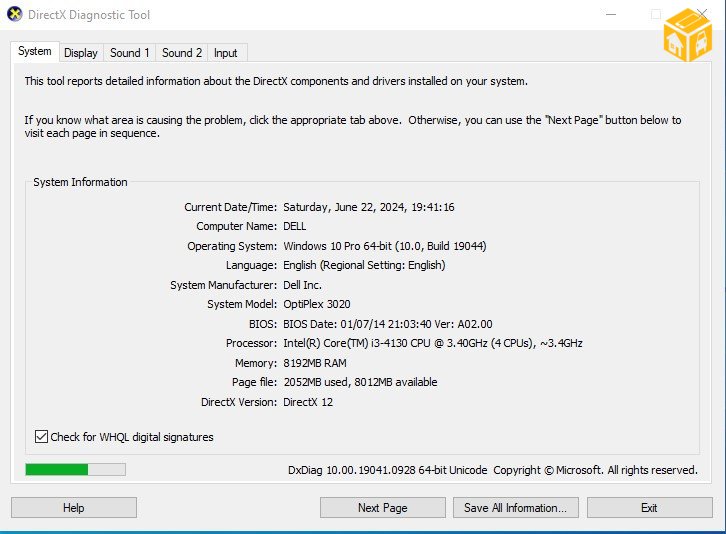Toggle Check for WHQL digital signatures checkbox
Image resolution: width=726 pixels, height=534 pixels.
click(41, 436)
